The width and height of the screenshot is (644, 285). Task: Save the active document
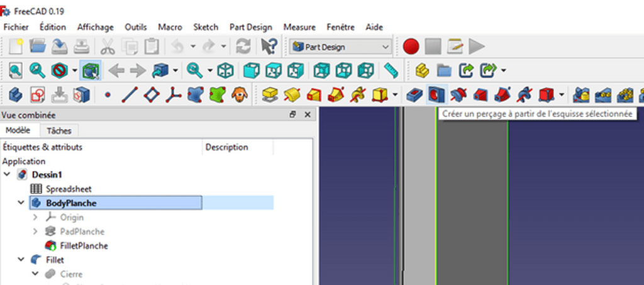click(x=60, y=47)
